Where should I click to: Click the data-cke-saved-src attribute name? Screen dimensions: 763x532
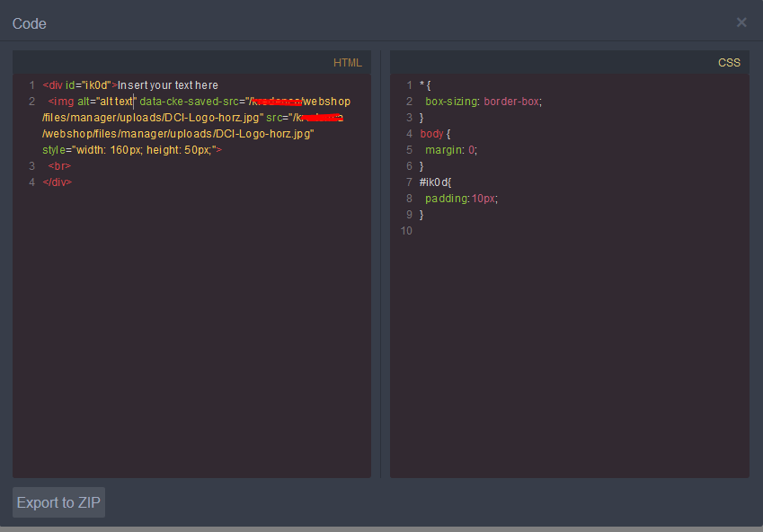pyautogui.click(x=190, y=102)
